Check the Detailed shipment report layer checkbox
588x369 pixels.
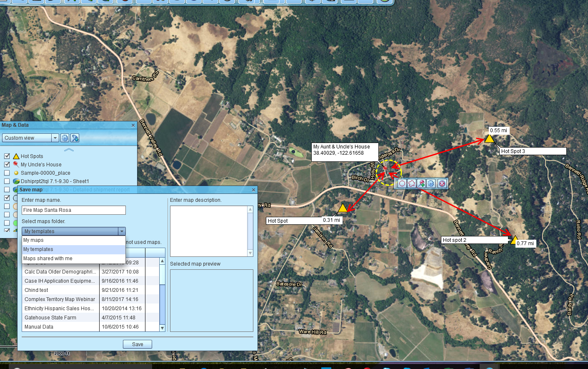[7, 190]
